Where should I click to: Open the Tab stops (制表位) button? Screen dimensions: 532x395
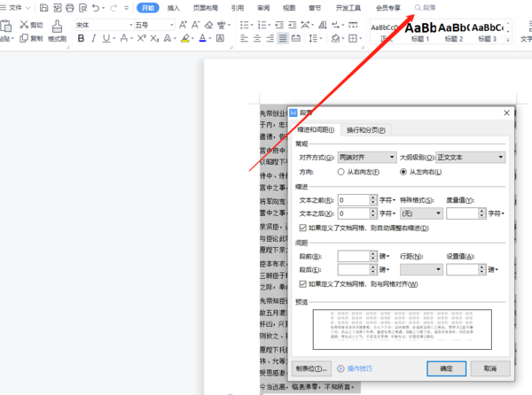tap(311, 368)
